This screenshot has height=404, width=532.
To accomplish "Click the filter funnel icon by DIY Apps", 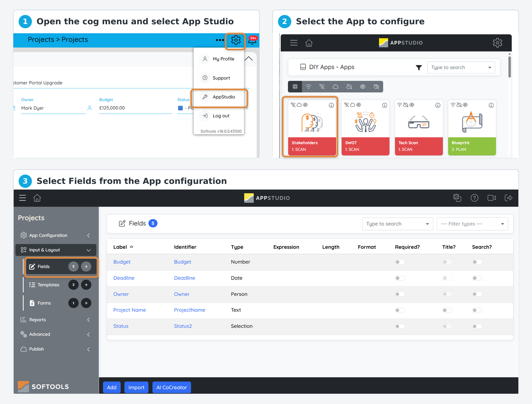I will pos(419,67).
